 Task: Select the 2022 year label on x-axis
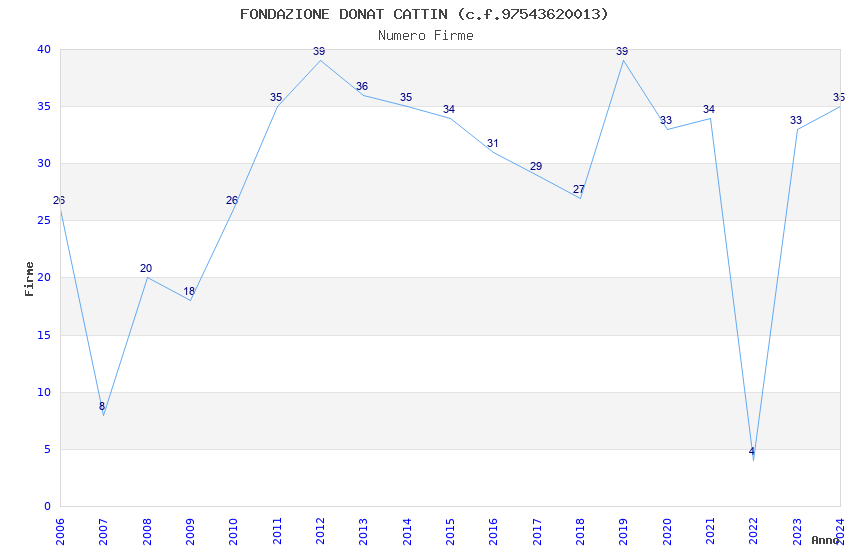click(x=754, y=532)
